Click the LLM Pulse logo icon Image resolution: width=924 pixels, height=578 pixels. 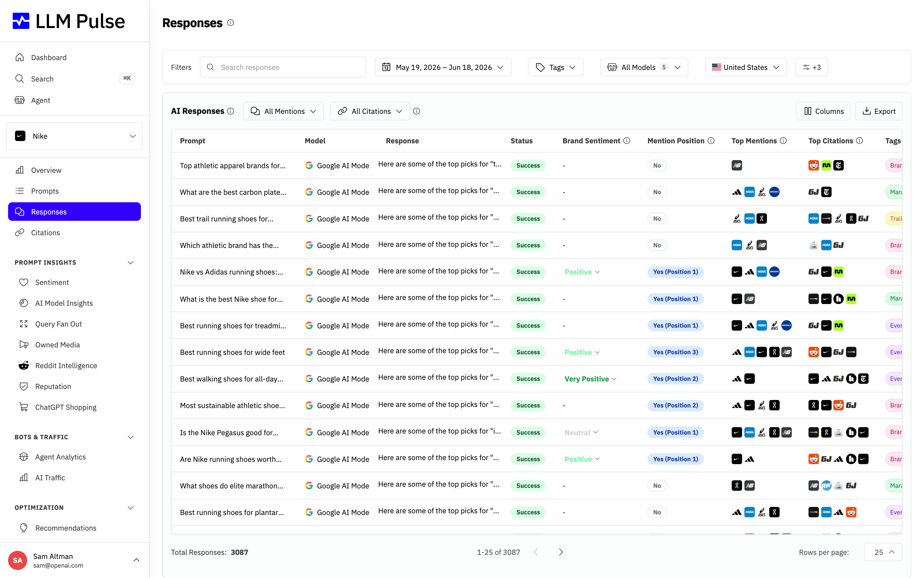coord(21,21)
